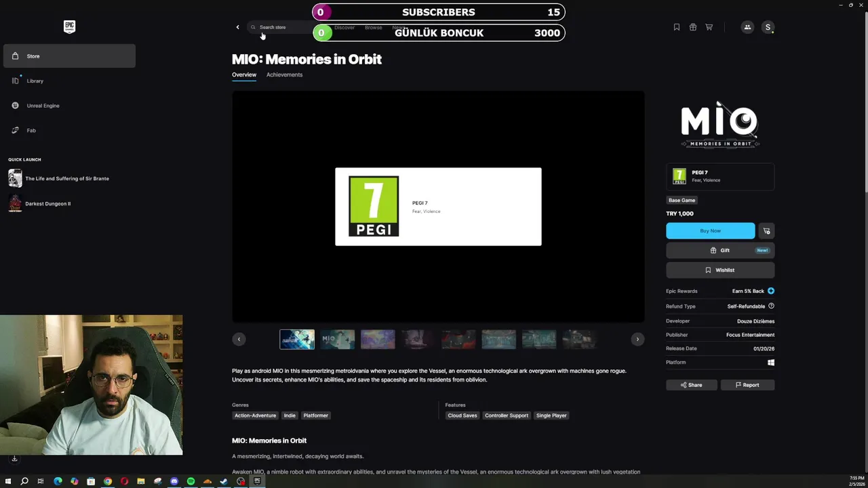This screenshot has height=488, width=868.
Task: Open Google Chrome from taskbar
Action: point(108,481)
